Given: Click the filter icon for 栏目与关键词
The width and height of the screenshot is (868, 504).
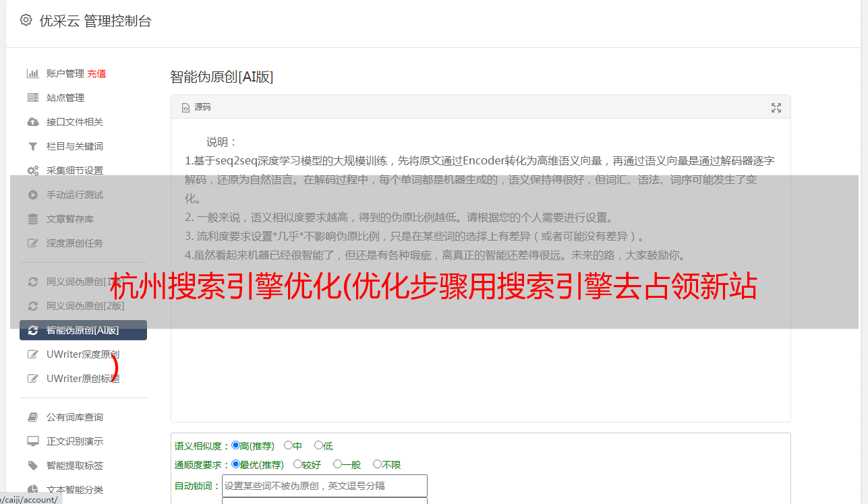Looking at the screenshot, I should tap(32, 146).
